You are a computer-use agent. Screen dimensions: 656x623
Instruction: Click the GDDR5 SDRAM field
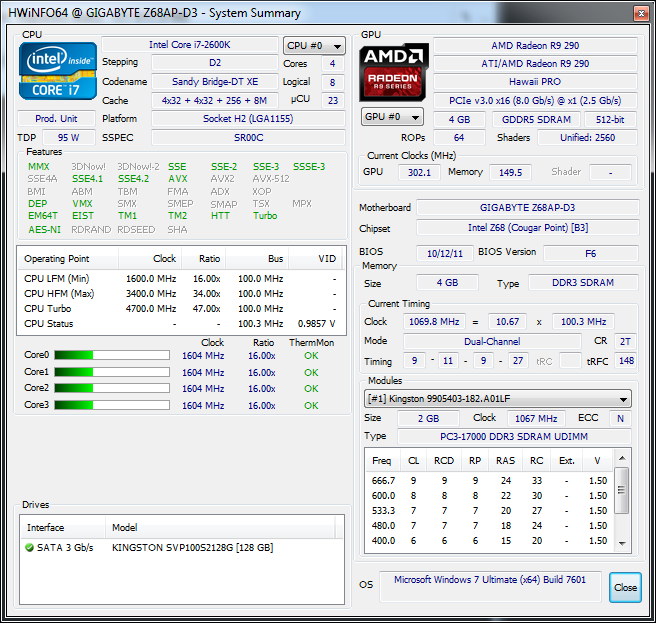(536, 120)
